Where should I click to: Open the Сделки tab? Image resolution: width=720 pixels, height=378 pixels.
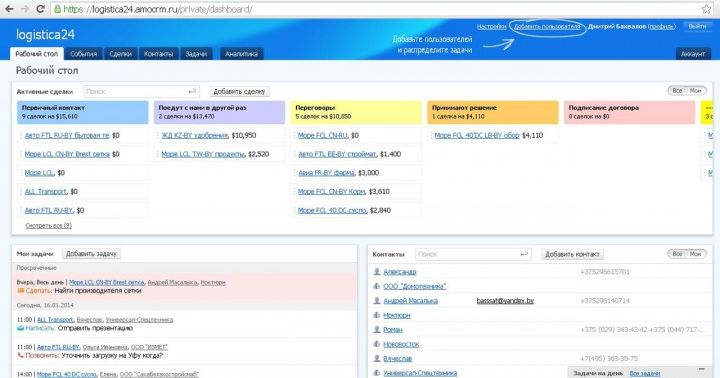pos(120,54)
